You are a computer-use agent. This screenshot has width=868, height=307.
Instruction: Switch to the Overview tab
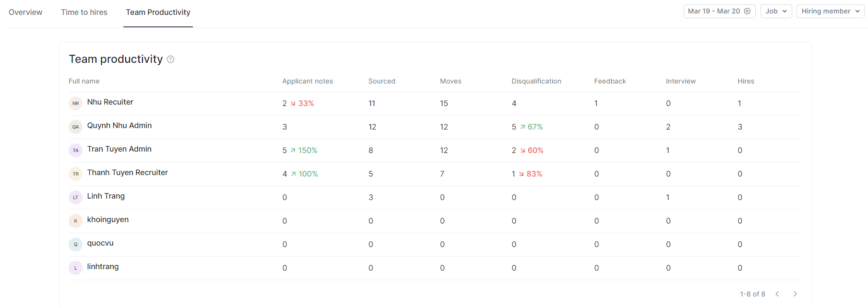pos(25,12)
